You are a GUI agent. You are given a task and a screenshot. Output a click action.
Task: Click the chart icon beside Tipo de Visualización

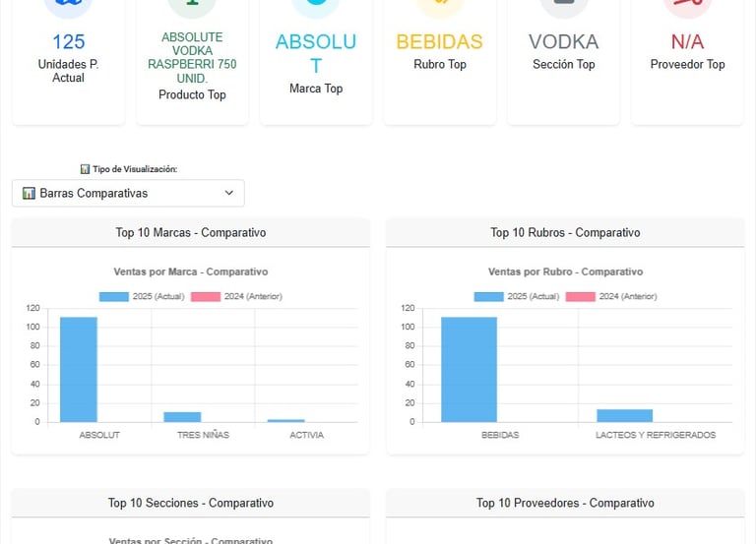[x=85, y=169]
